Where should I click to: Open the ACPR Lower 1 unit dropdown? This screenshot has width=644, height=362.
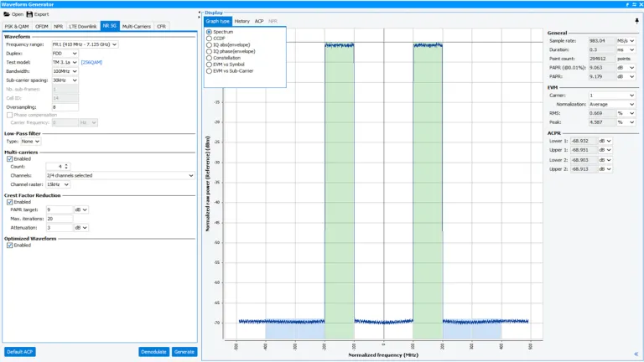(x=605, y=141)
